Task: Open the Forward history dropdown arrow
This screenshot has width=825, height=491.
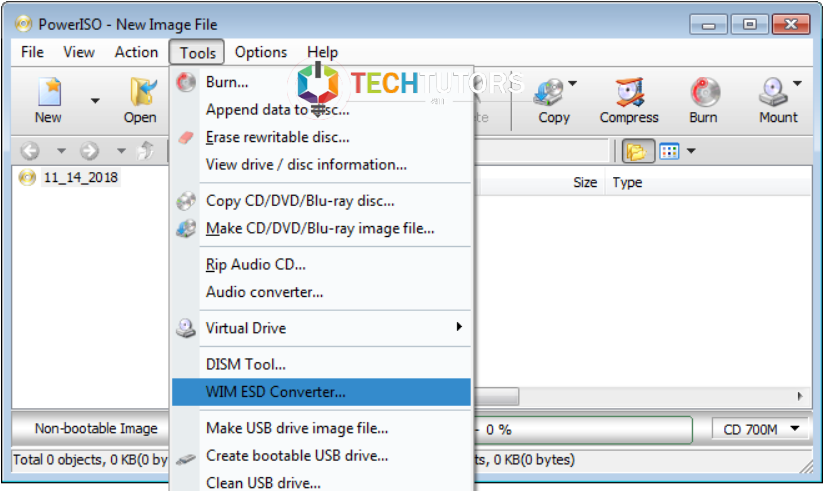Action: 122,152
